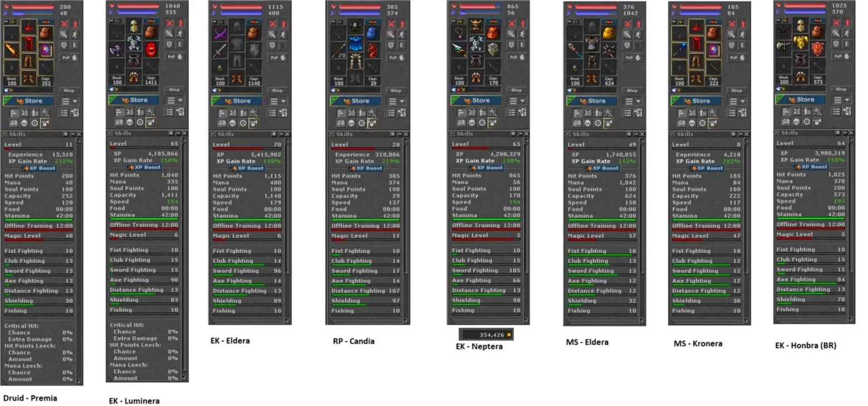Open the orange backpack in EK - Neptera panel
Image resolution: width=868 pixels, height=406 pixels.
tap(493, 33)
